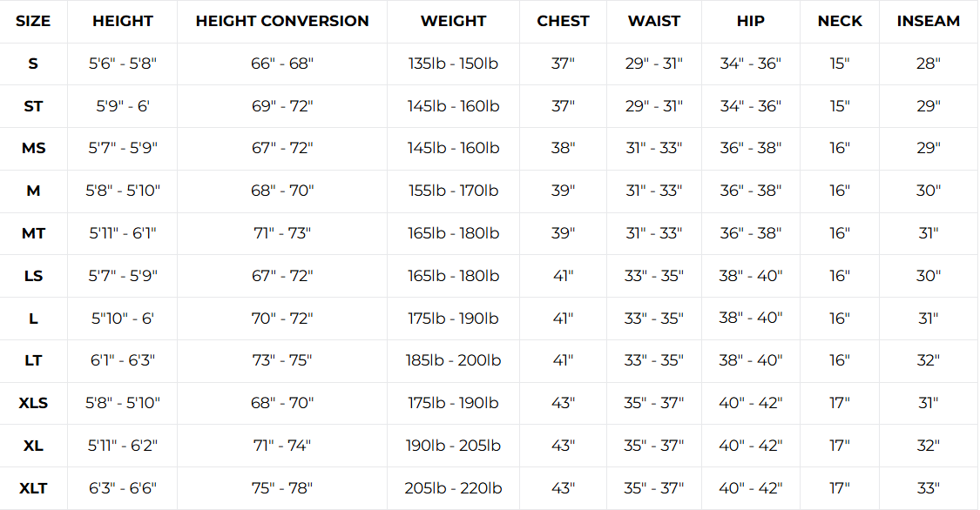Click the SIZE column header

pos(33,21)
